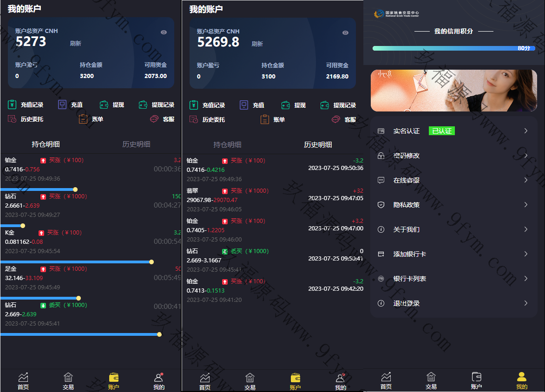Open 我的 profile icon in middle screen's bottom bar
The width and height of the screenshot is (545, 392).
[341, 380]
